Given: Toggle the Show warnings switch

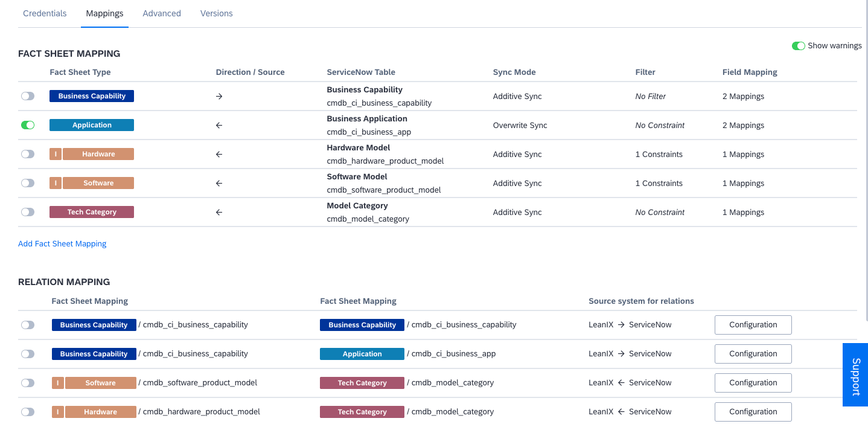Looking at the screenshot, I should pos(798,46).
